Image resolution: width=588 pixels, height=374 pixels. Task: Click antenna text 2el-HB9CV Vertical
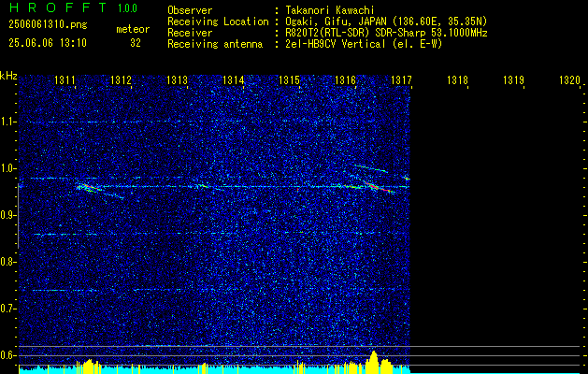[x=336, y=44]
